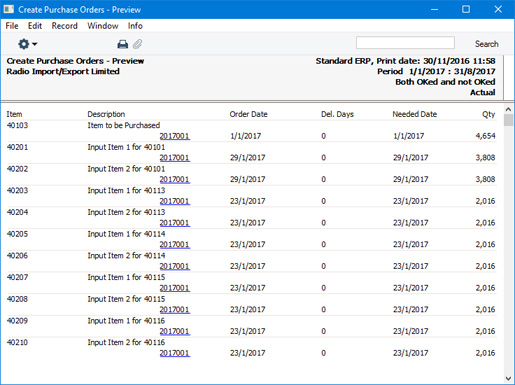Click the Description column header
515x385 pixels.
(x=106, y=114)
